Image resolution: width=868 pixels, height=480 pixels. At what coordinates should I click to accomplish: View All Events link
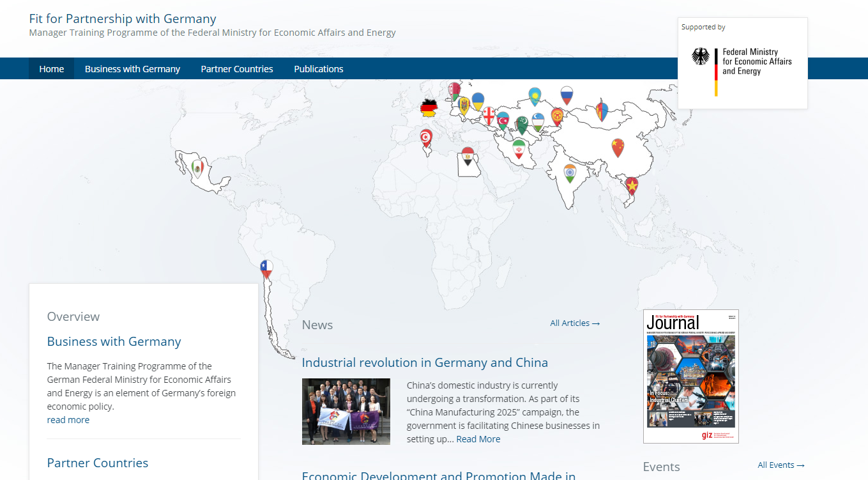[x=781, y=465]
